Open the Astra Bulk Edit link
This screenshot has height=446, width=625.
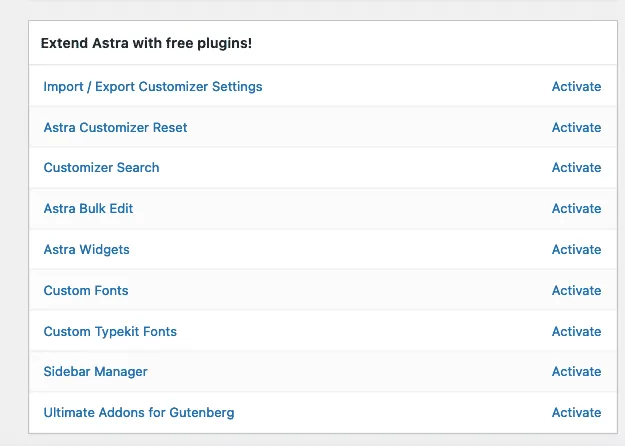click(88, 208)
